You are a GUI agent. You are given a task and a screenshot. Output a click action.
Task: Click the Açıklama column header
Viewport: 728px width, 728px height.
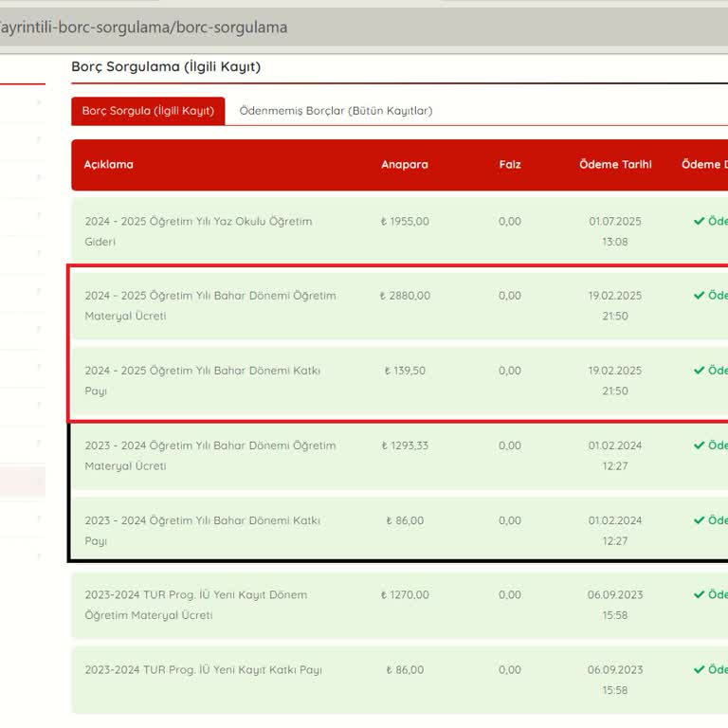[x=109, y=165]
